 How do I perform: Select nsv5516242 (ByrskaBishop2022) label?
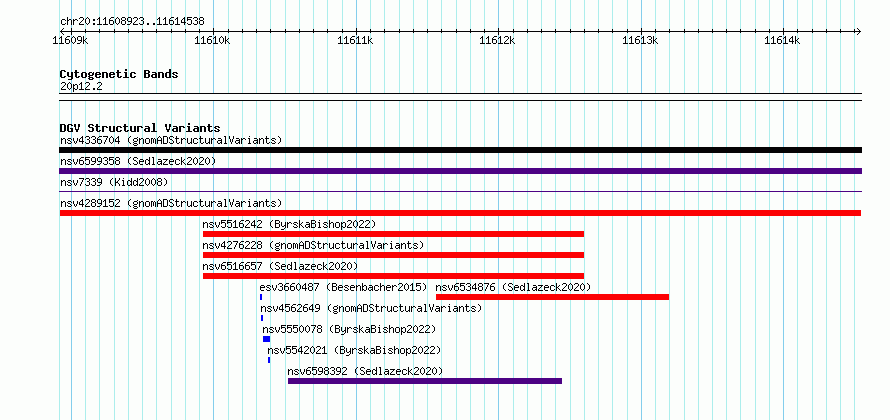[x=289, y=224]
